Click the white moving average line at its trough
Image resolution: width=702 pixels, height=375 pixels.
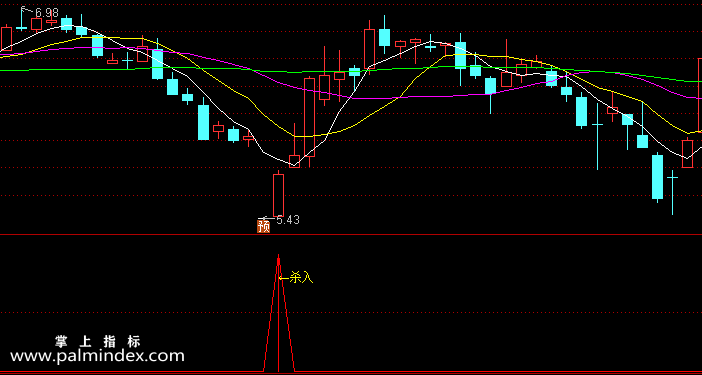tap(294, 166)
